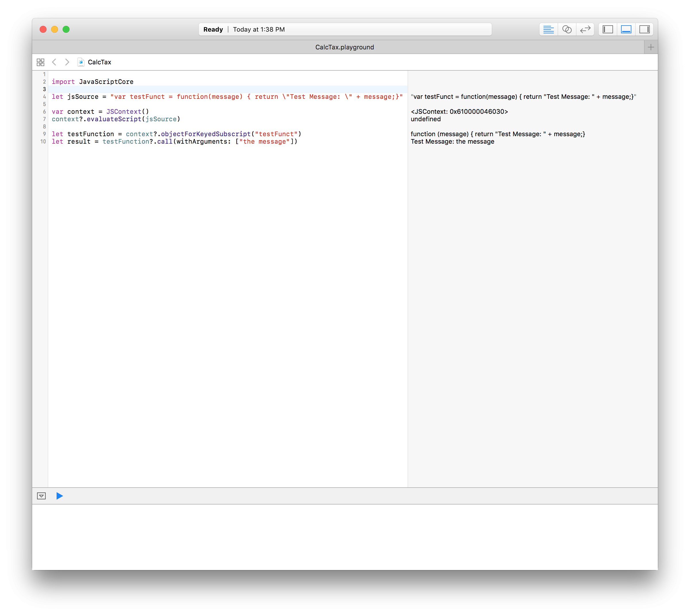Open the related items grid menu
690x616 pixels.
pos(41,62)
